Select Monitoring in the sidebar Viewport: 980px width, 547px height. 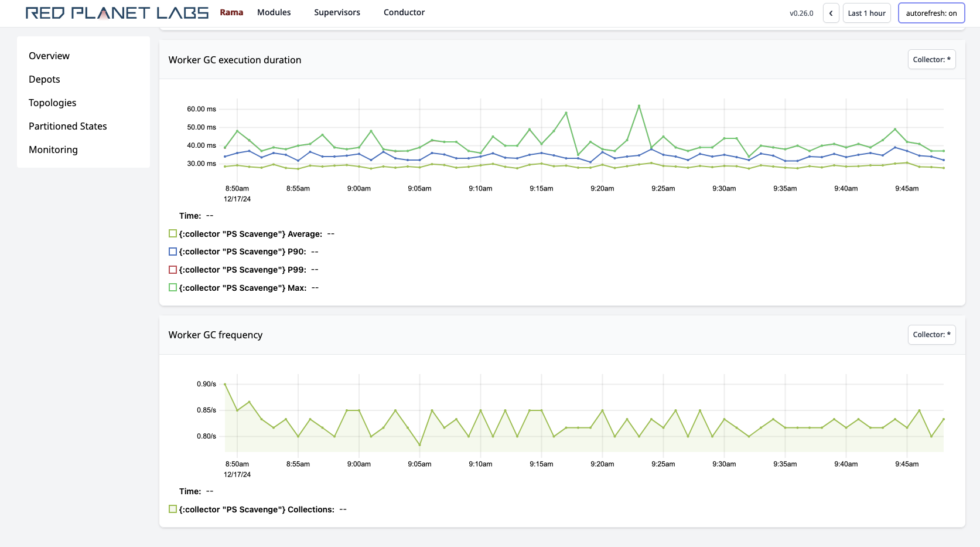[53, 150]
